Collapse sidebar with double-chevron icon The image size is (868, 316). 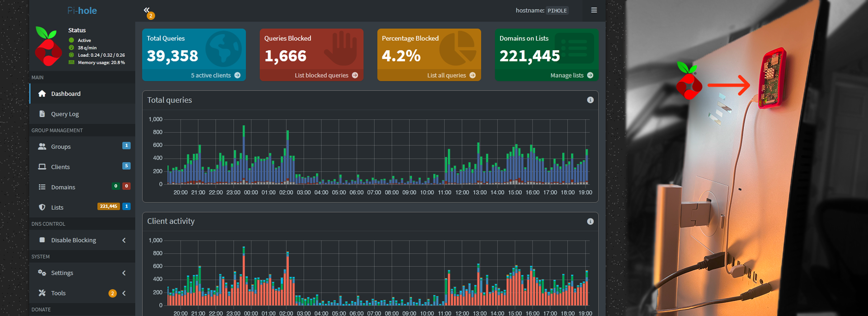pos(146,9)
